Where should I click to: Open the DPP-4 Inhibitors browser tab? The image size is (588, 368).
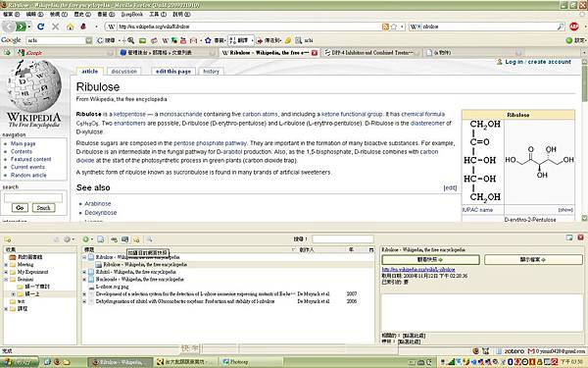371,53
